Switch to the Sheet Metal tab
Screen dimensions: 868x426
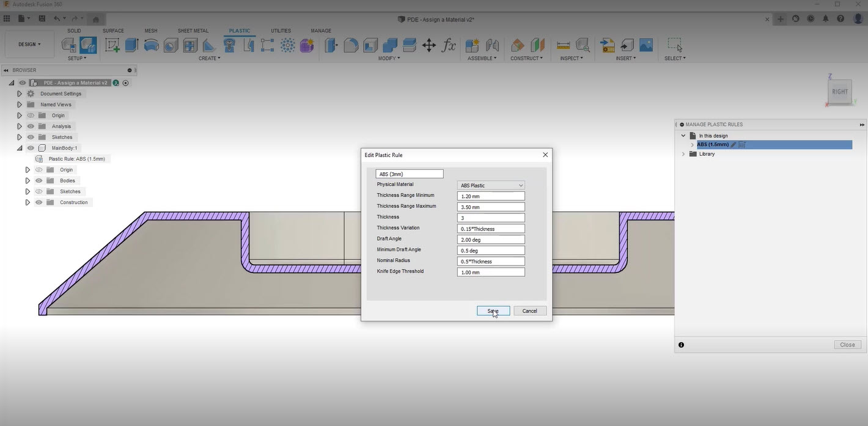(193, 31)
